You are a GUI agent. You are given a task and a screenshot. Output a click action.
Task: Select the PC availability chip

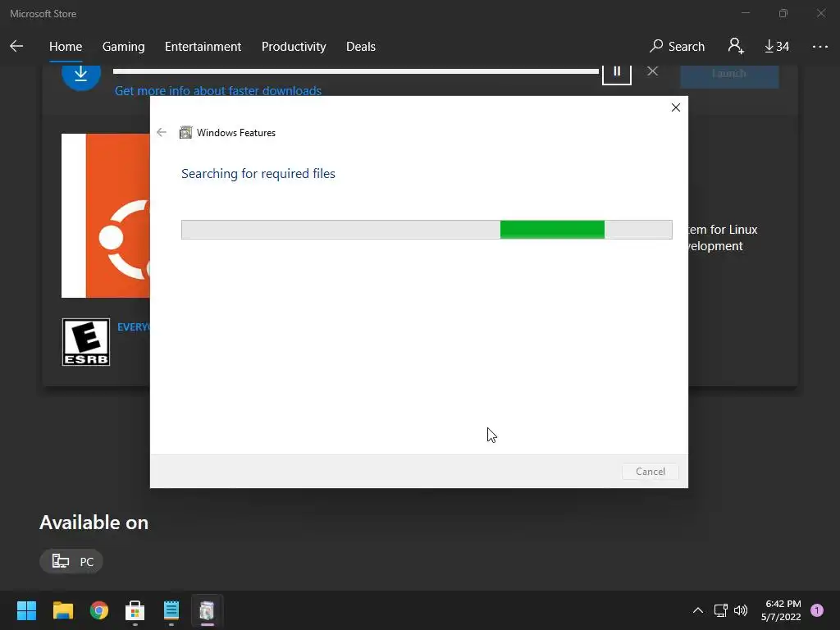[71, 561]
